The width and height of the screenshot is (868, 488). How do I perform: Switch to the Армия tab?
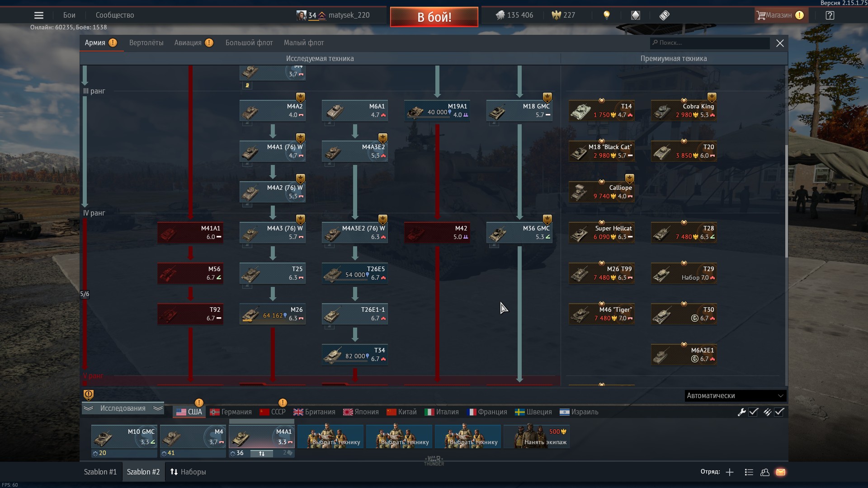click(x=101, y=43)
